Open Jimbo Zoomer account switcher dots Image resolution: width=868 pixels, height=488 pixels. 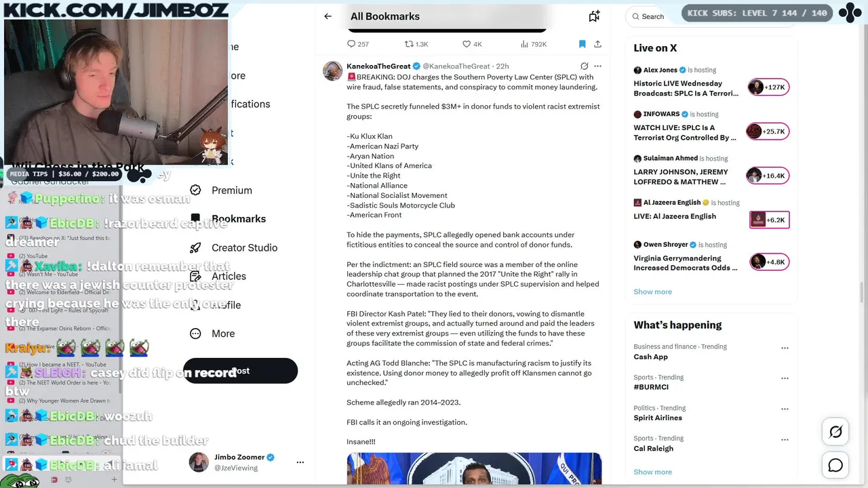coord(300,462)
